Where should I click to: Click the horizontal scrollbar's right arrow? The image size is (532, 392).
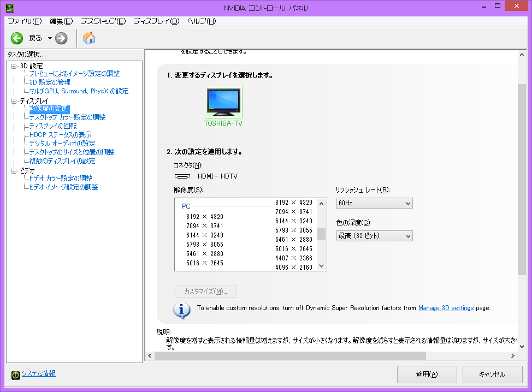pos(513,356)
